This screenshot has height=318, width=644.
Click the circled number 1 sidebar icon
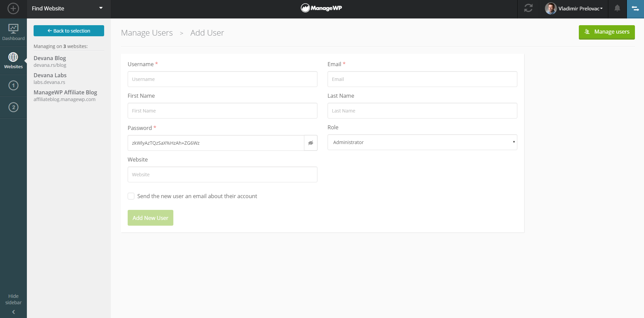tap(13, 85)
